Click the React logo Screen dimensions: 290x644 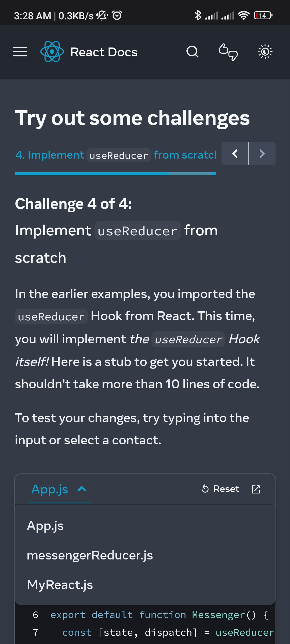pos(52,52)
